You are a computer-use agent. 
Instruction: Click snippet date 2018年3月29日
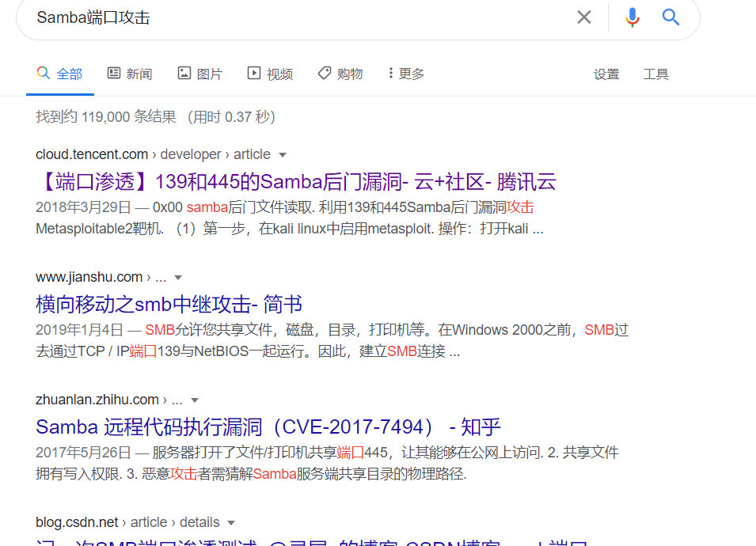tap(83, 207)
